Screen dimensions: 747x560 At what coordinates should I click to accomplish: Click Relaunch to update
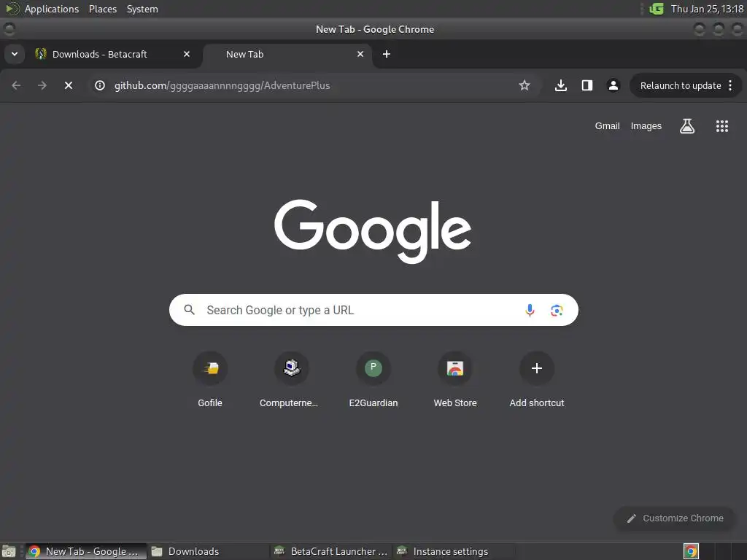pyautogui.click(x=681, y=86)
